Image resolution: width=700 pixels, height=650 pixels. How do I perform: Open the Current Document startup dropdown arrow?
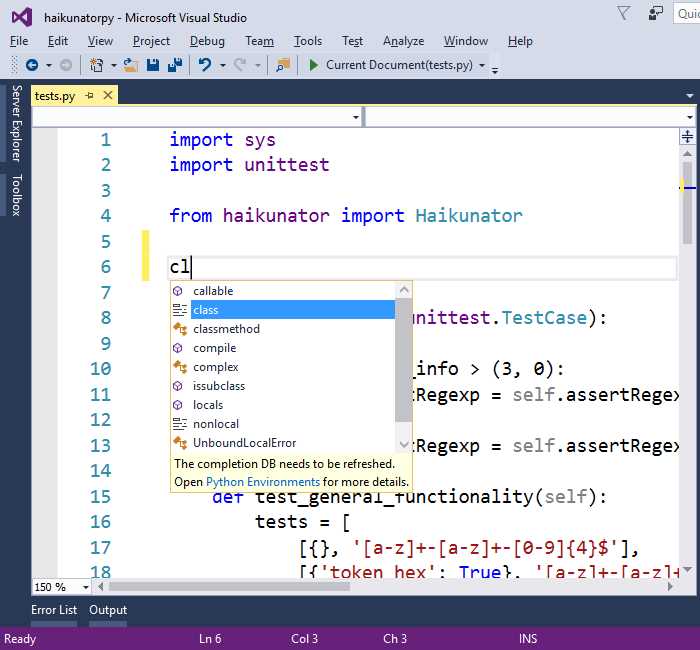click(482, 66)
